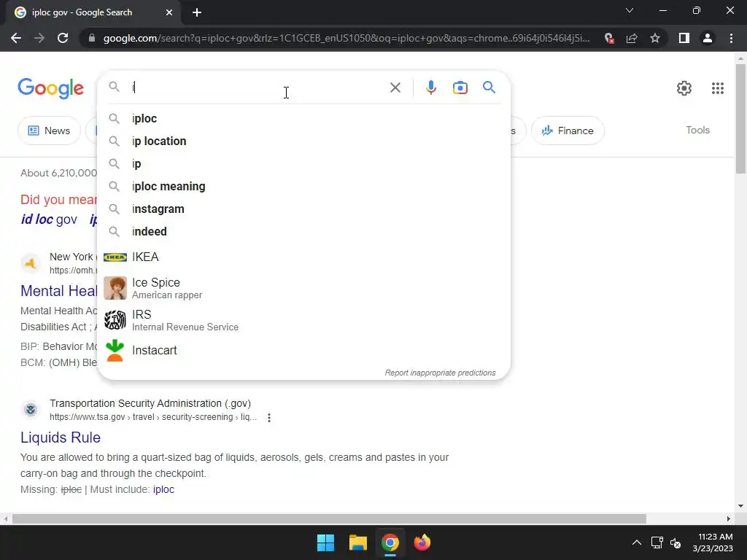Select the iploc suggestion
Viewport: 747px width, 560px height.
(x=303, y=119)
